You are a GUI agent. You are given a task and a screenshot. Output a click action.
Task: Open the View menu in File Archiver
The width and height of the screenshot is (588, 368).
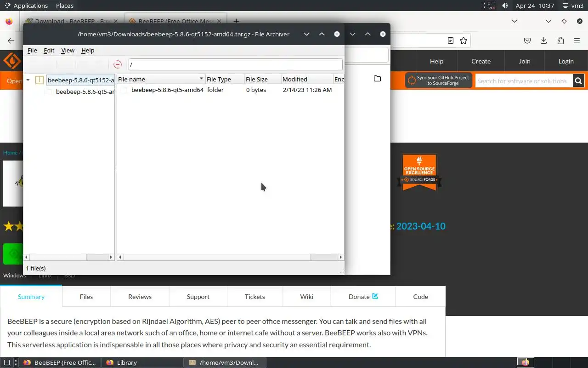(68, 50)
